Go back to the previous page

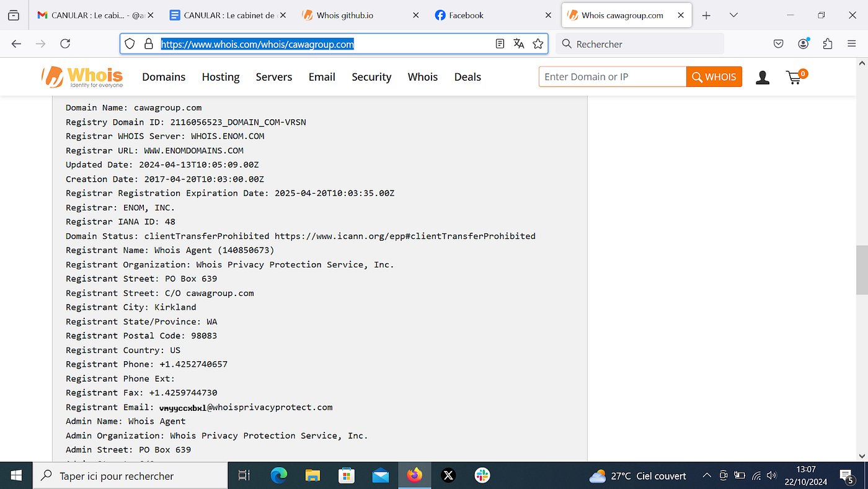(x=17, y=44)
